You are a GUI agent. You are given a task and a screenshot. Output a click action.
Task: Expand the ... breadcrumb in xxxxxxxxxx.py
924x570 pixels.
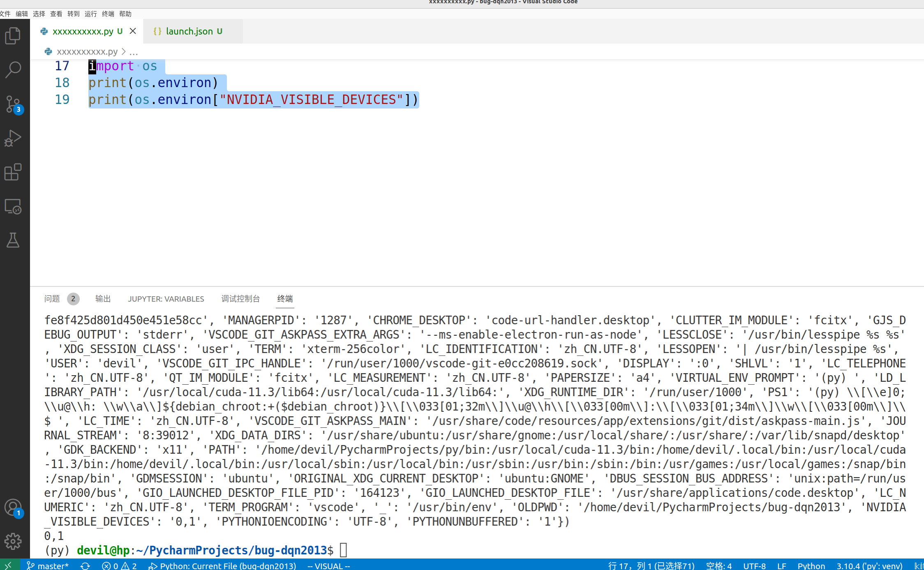coord(134,52)
